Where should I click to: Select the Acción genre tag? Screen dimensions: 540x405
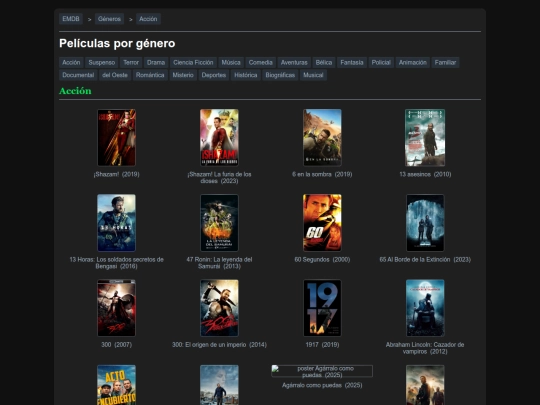point(71,62)
